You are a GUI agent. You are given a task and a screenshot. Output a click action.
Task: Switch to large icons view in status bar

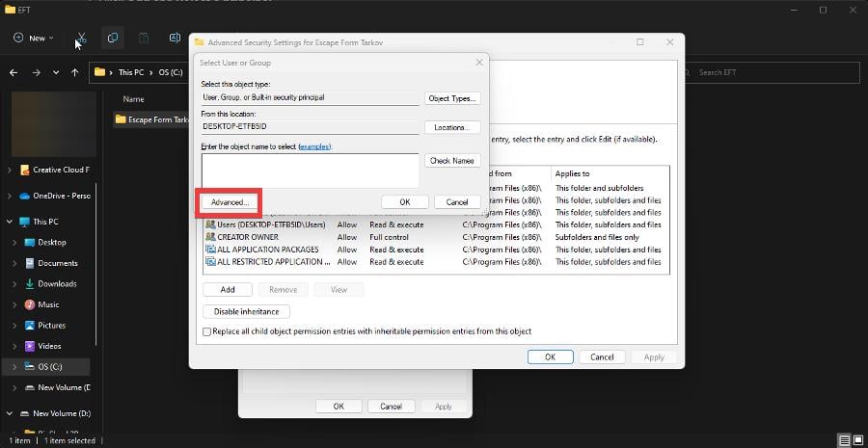[858, 441]
